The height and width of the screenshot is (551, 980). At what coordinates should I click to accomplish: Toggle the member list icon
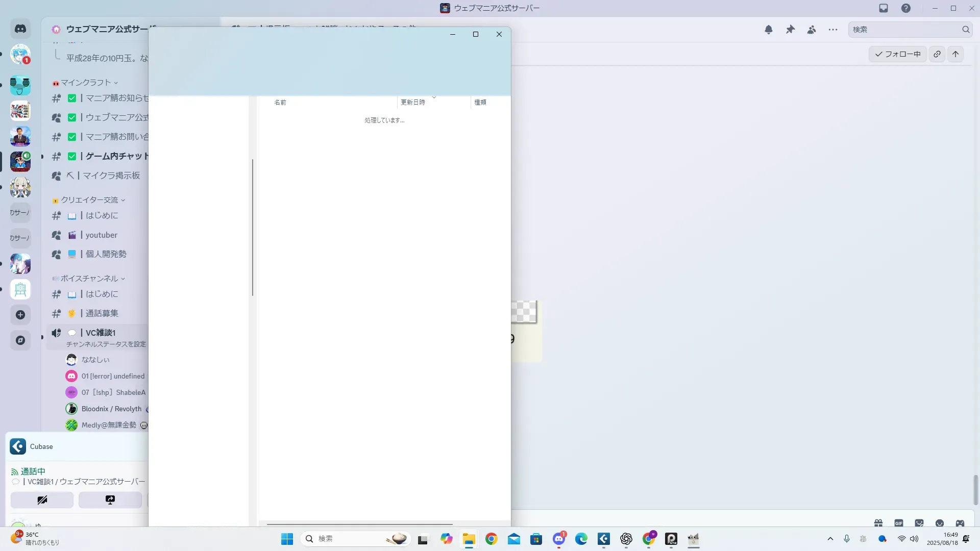pos(812,30)
